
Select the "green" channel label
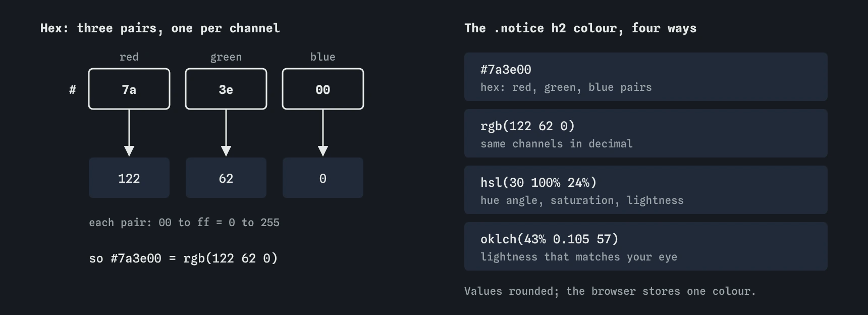(x=226, y=57)
